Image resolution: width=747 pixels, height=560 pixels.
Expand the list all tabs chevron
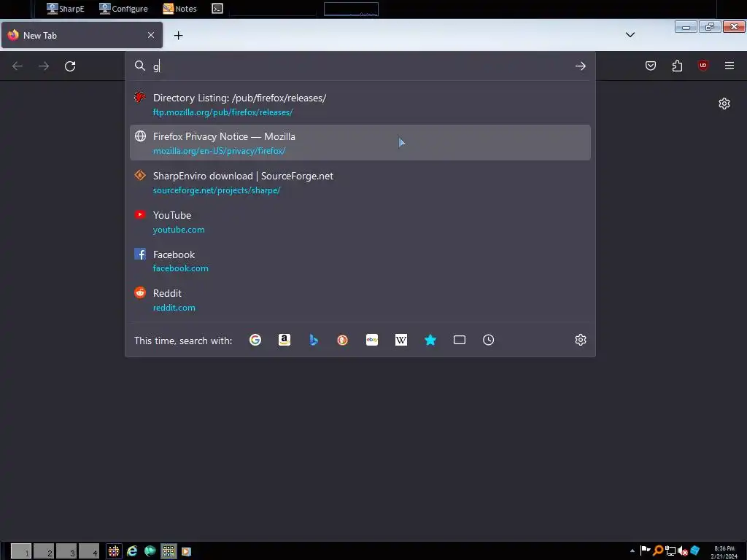tap(630, 35)
